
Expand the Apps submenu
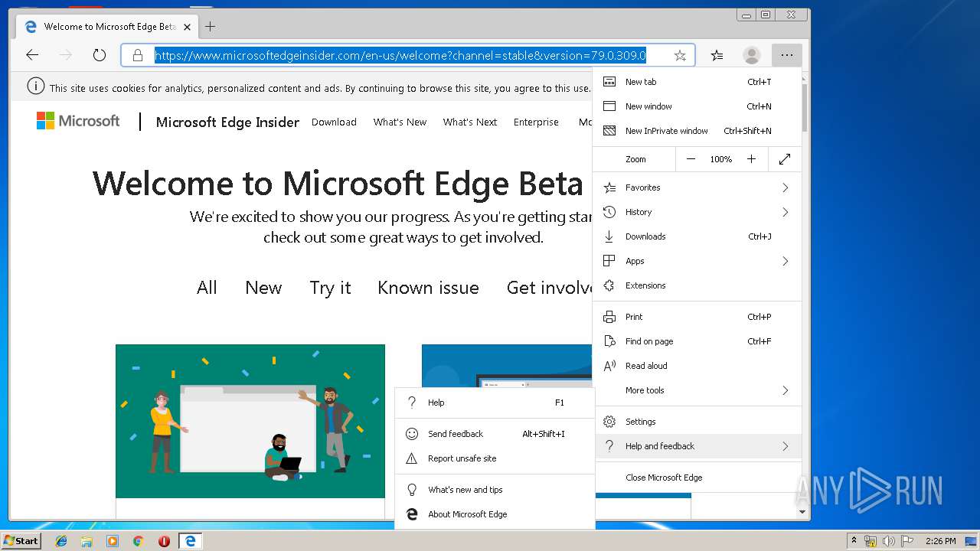pos(697,261)
